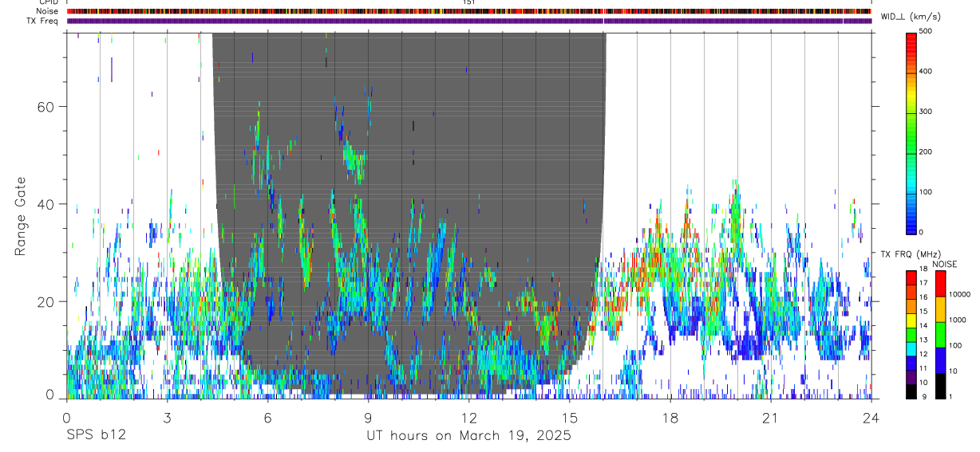Viewport: 980px width, 452px height.
Task: Click the NOISE color bar legend
Action: pyautogui.click(x=940, y=334)
